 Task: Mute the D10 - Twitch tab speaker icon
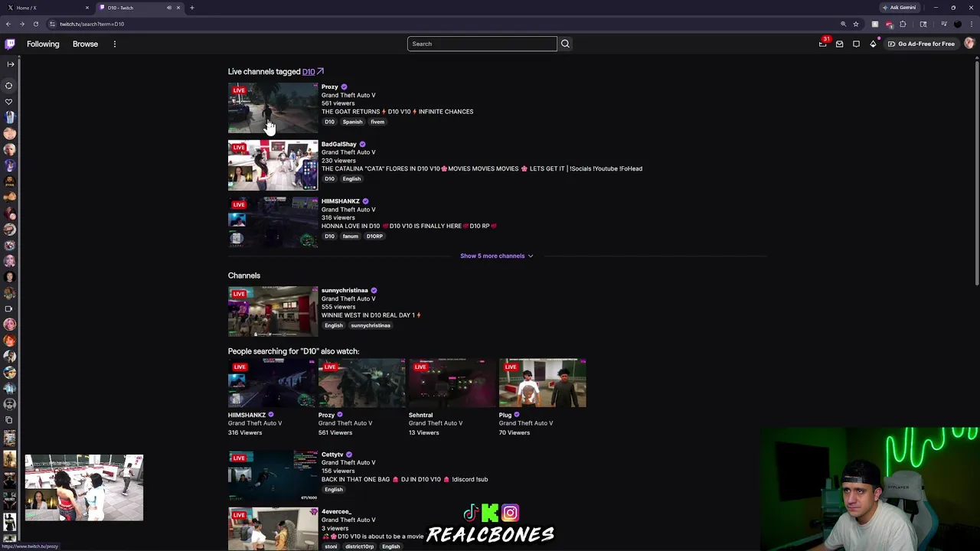[169, 8]
